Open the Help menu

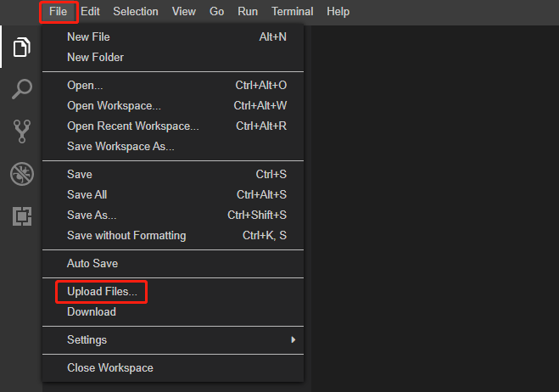pos(338,12)
